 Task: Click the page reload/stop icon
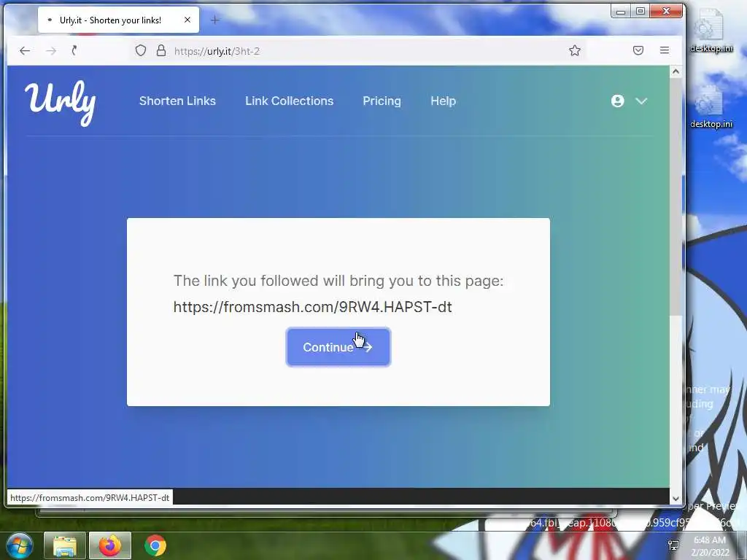click(x=74, y=50)
